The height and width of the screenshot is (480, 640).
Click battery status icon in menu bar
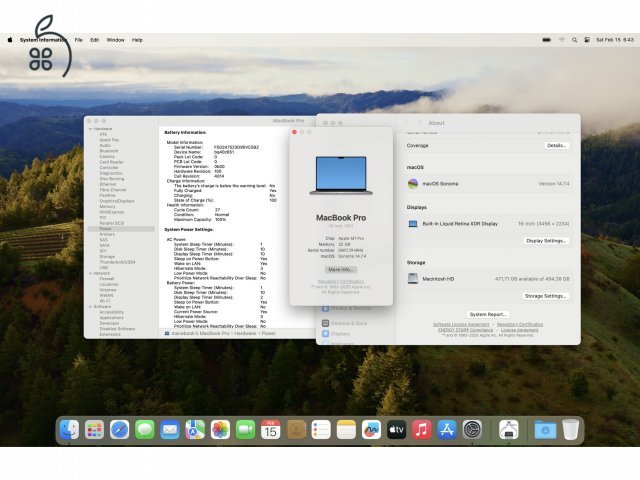point(547,40)
